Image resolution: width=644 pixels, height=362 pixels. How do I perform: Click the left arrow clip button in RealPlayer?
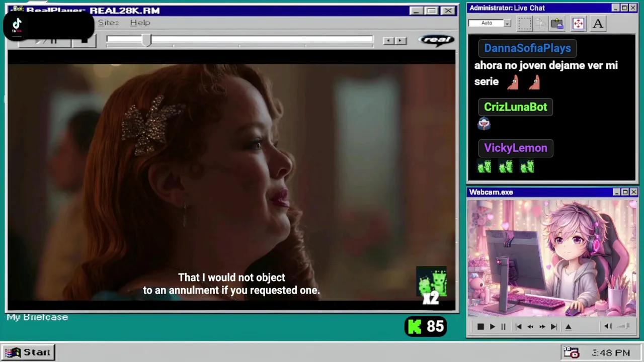click(388, 41)
